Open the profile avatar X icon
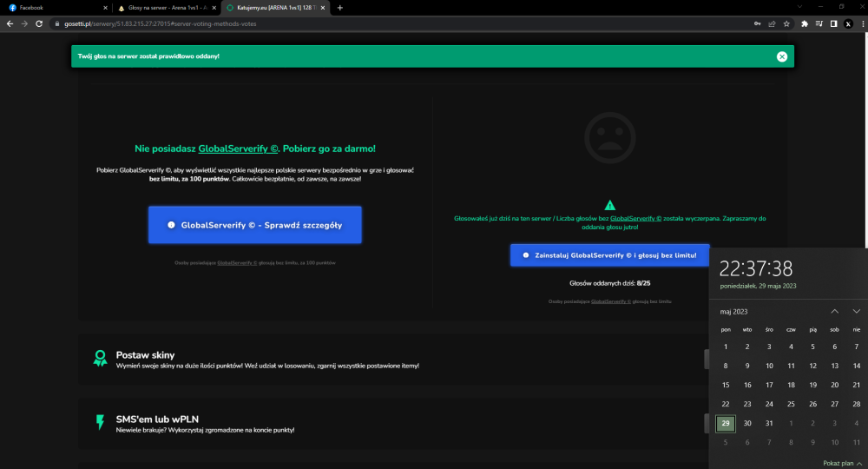The width and height of the screenshot is (868, 469). (848, 23)
